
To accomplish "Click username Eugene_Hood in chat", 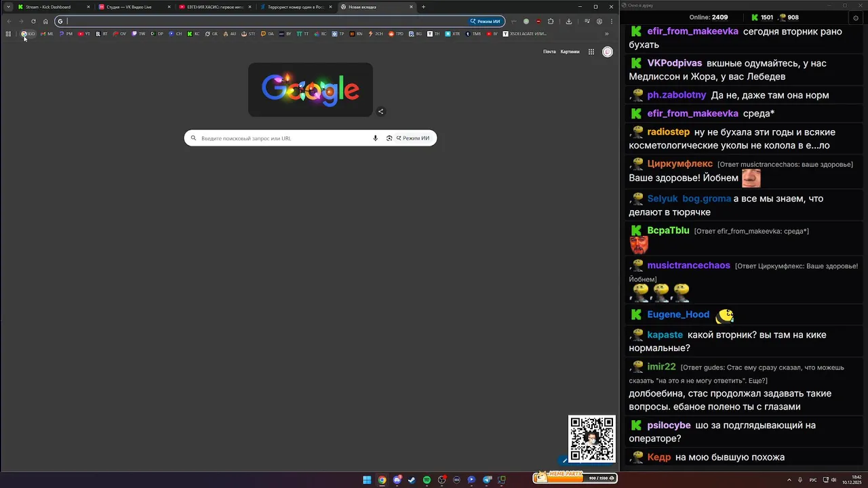I will pyautogui.click(x=678, y=314).
